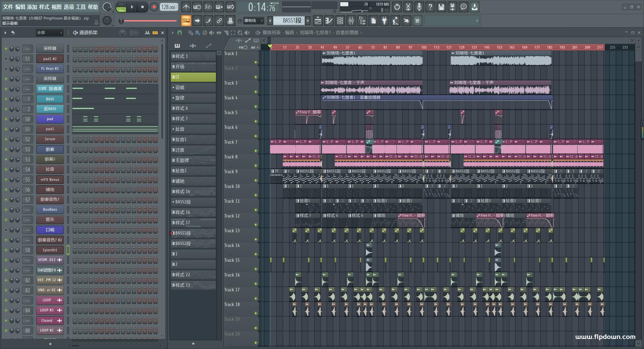
Task: Open pattern menu arrow left of BASS1段
Action: (x=270, y=21)
